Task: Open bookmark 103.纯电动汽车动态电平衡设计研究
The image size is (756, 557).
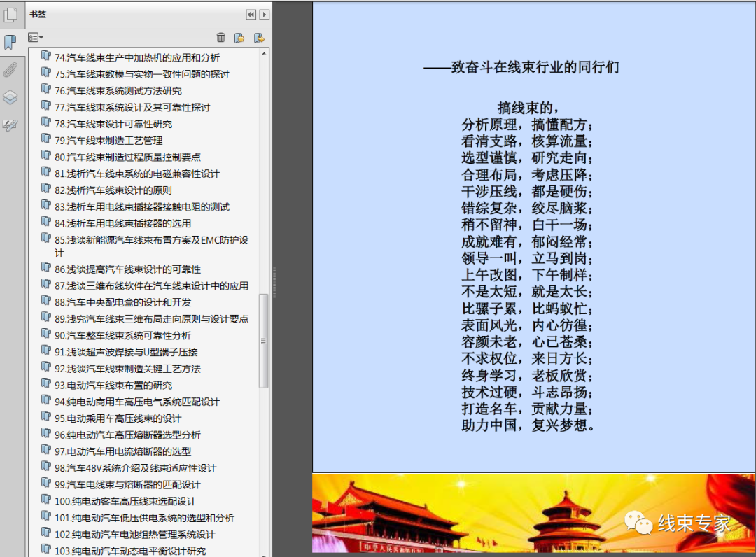Action: [129, 550]
